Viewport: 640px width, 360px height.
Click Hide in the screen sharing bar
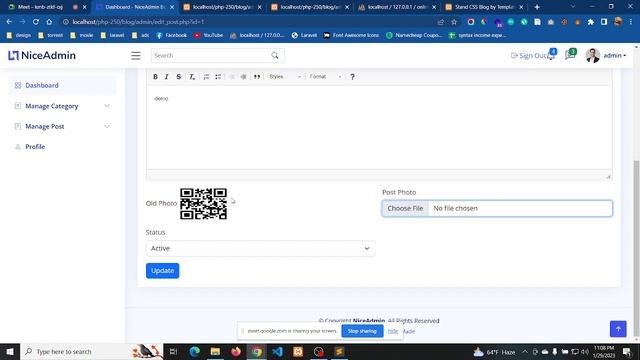point(393,331)
